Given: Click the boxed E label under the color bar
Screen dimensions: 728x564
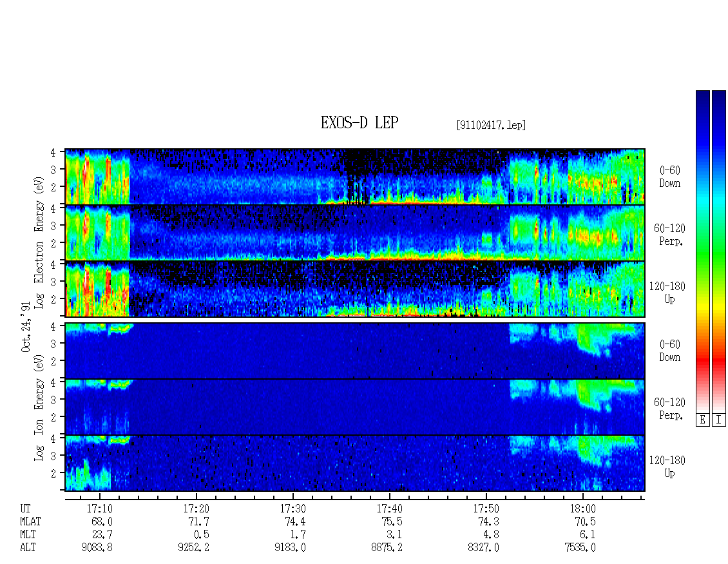Looking at the screenshot, I should (702, 420).
